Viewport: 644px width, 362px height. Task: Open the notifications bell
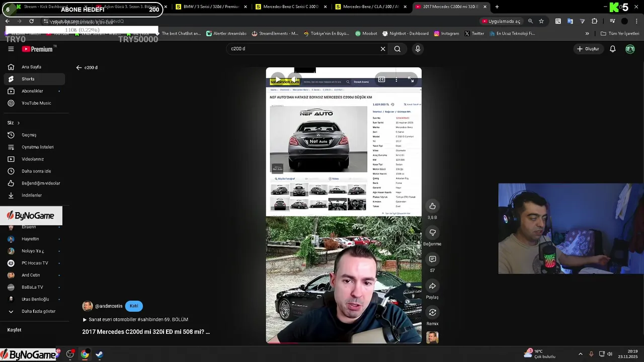pos(613,49)
